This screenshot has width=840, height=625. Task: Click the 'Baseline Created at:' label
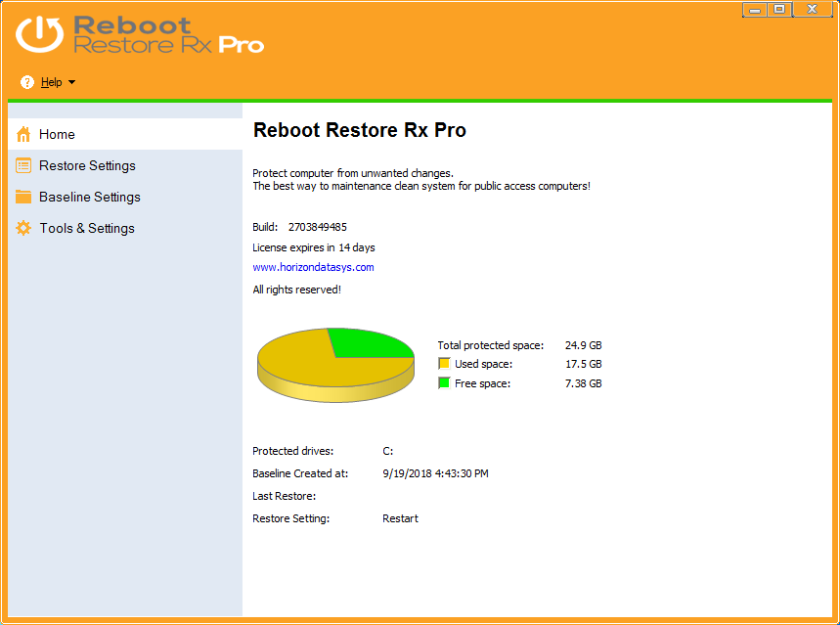300,473
